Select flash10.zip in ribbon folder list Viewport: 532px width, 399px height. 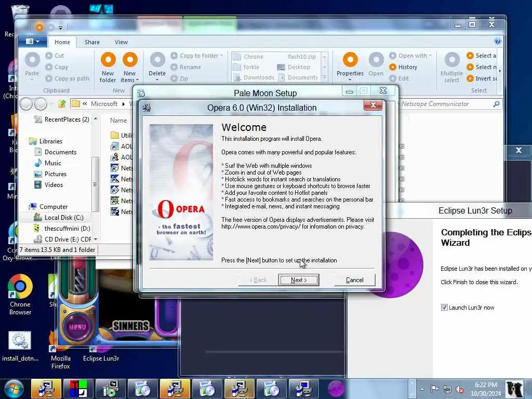301,56
